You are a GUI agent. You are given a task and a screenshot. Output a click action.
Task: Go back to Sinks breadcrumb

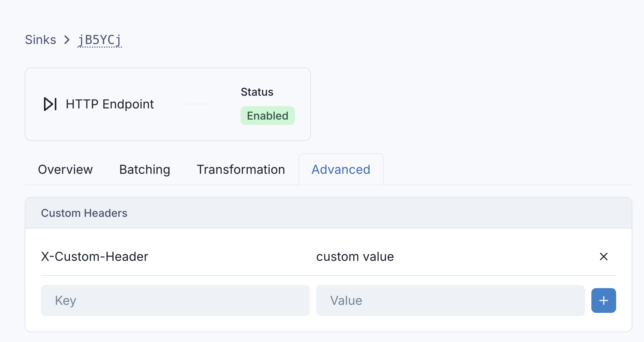point(41,40)
